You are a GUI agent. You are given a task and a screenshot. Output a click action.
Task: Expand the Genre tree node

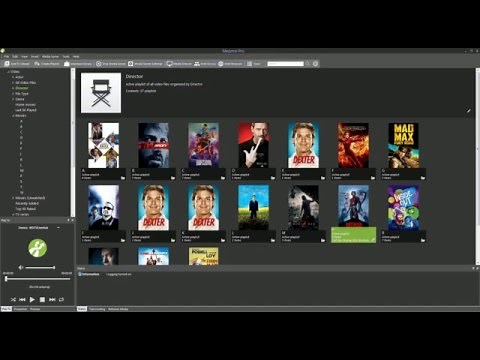click(13, 99)
